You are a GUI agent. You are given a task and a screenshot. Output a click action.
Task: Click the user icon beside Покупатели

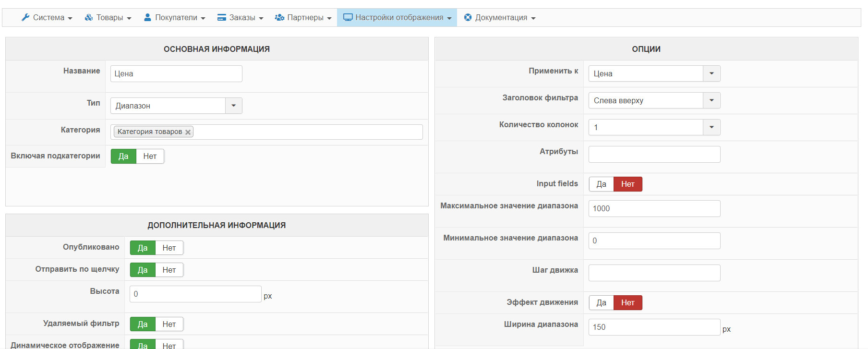tap(147, 17)
